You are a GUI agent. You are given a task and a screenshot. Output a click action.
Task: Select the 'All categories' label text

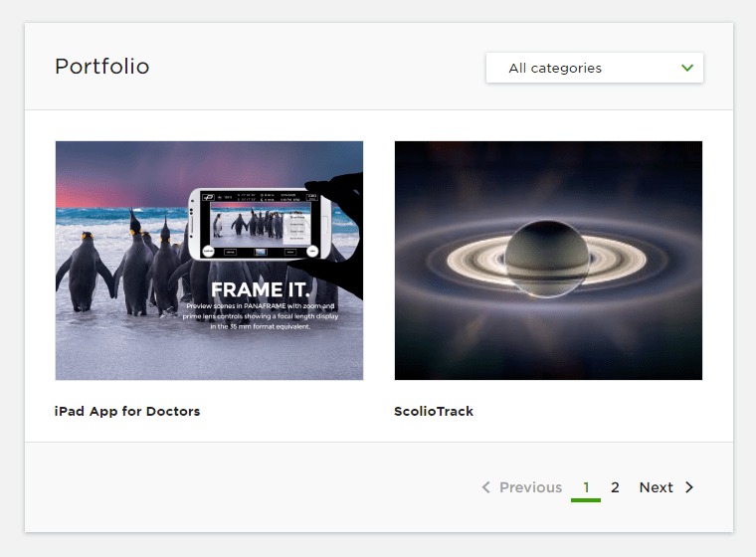click(x=555, y=68)
